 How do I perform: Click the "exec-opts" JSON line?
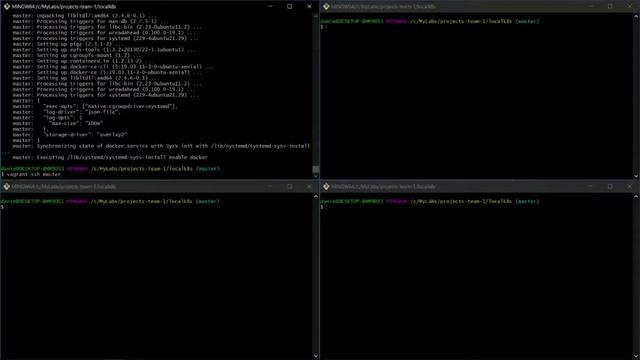click(x=95, y=106)
